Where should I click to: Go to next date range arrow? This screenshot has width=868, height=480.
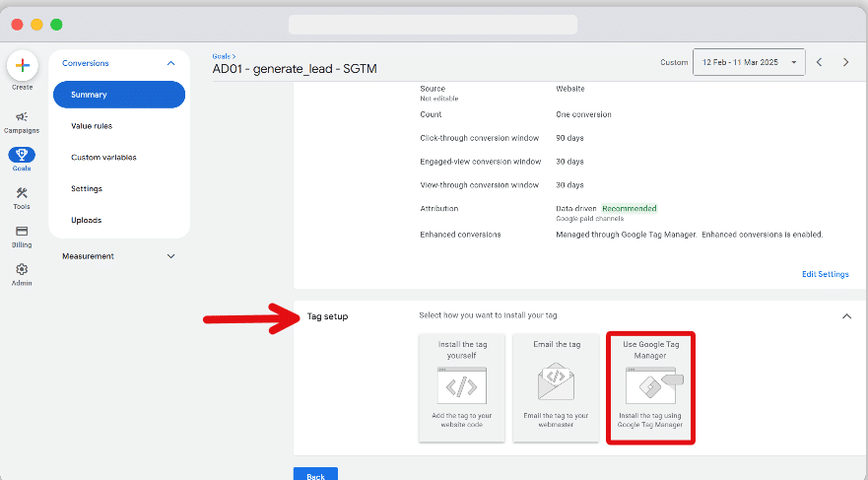point(845,62)
